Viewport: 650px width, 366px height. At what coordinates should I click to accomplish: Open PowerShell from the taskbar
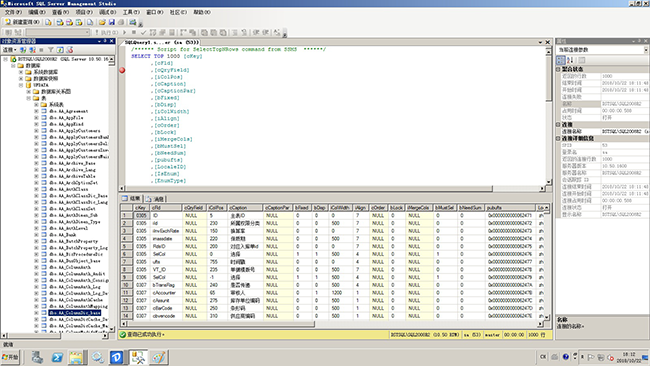coord(57,357)
